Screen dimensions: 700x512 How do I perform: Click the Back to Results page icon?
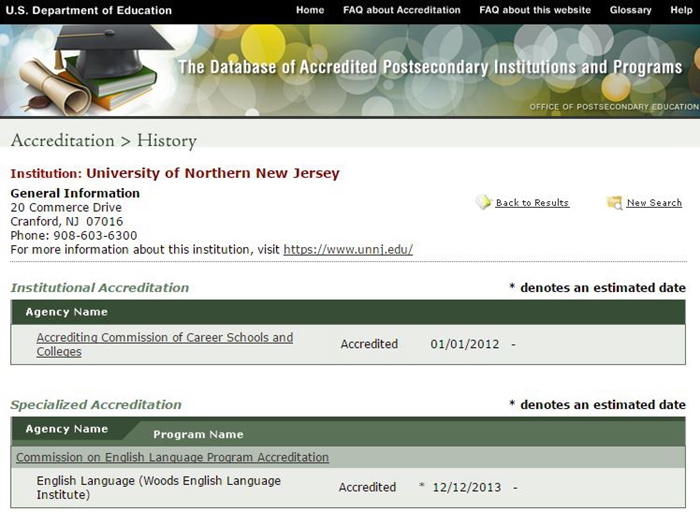[x=483, y=202]
